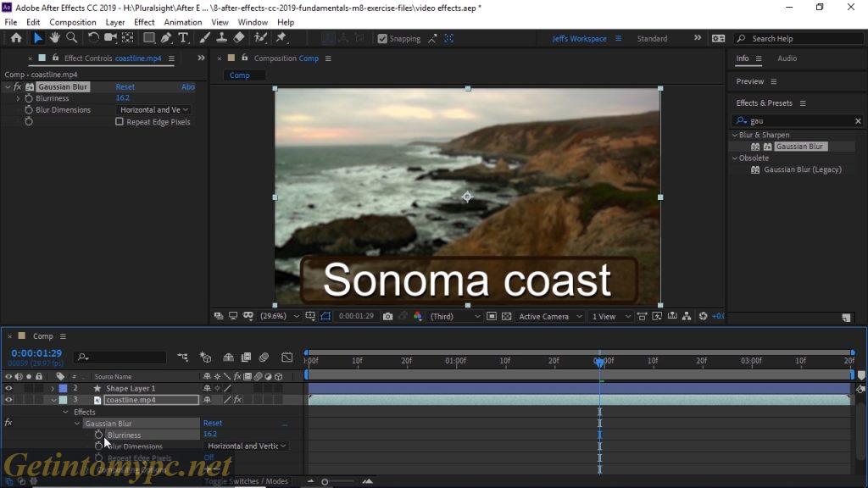Switch to the Standard workspace
The width and height of the screenshot is (868, 488).
652,39
